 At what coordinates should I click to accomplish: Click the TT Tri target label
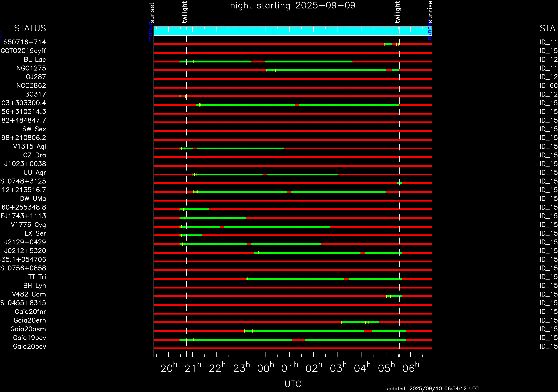(x=37, y=277)
